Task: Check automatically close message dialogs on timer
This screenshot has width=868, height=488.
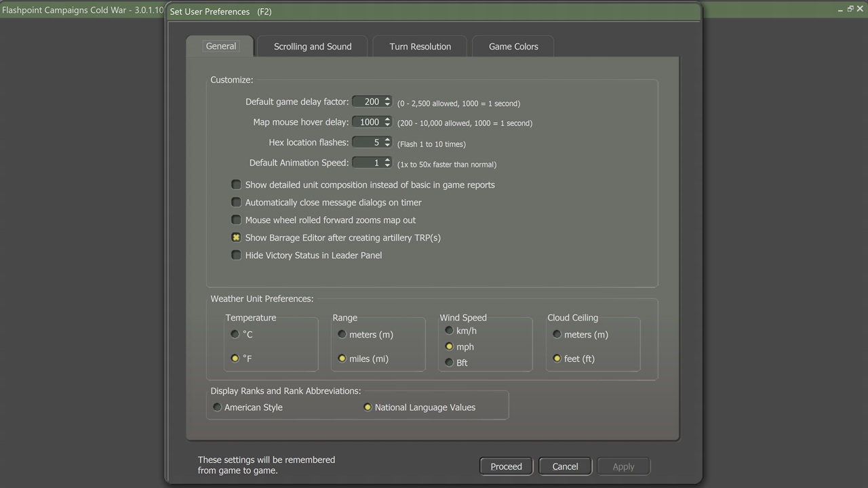Action: (x=236, y=202)
